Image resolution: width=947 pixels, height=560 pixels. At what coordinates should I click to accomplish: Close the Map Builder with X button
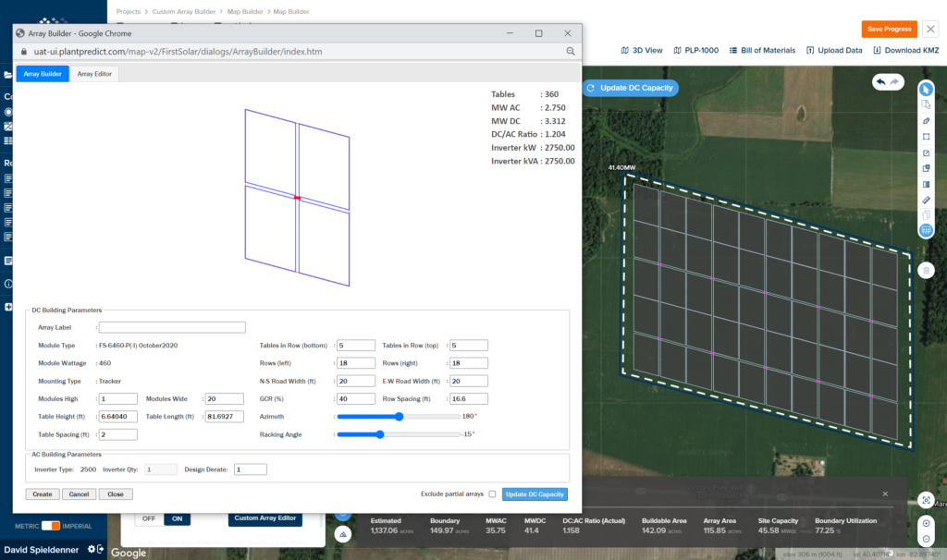[x=930, y=29]
